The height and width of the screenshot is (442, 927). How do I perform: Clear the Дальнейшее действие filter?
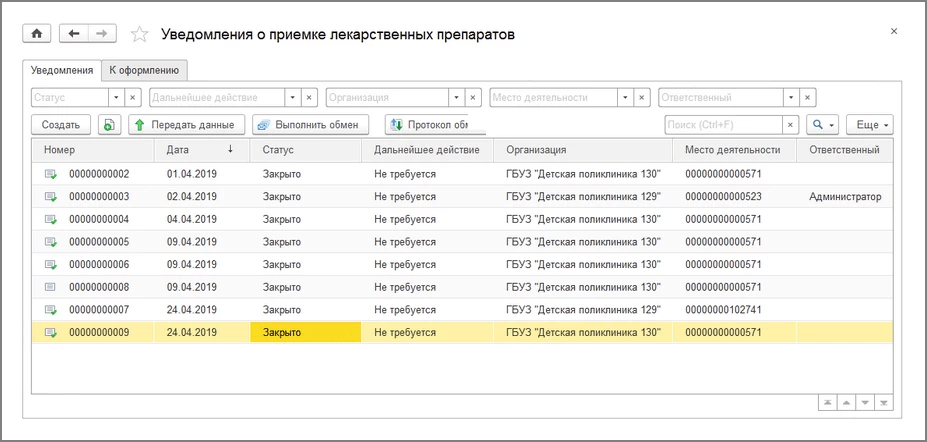coord(309,98)
